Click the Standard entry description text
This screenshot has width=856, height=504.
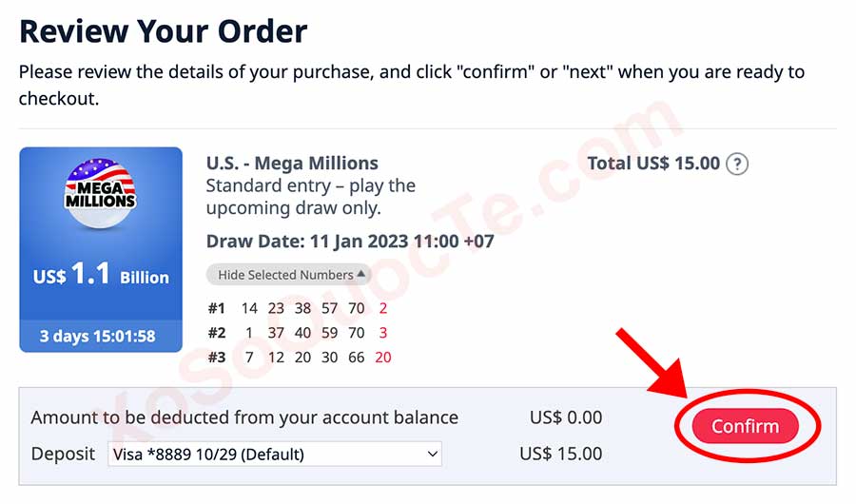(311, 196)
